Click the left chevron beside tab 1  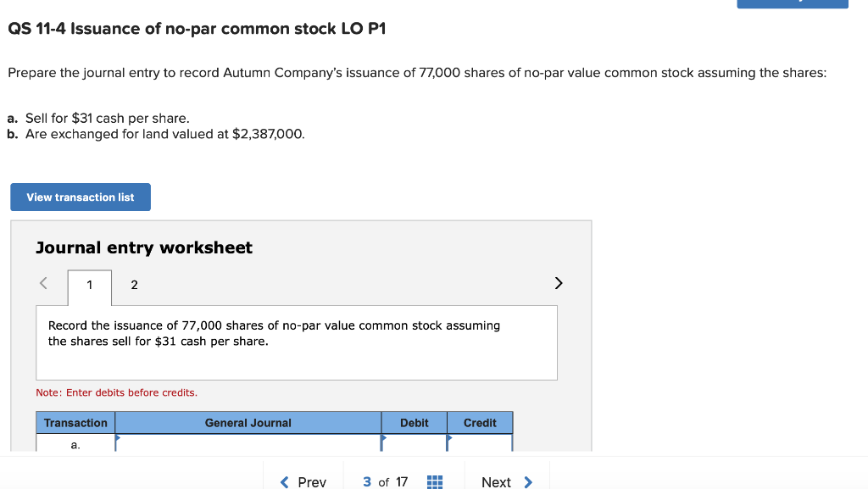(42, 283)
